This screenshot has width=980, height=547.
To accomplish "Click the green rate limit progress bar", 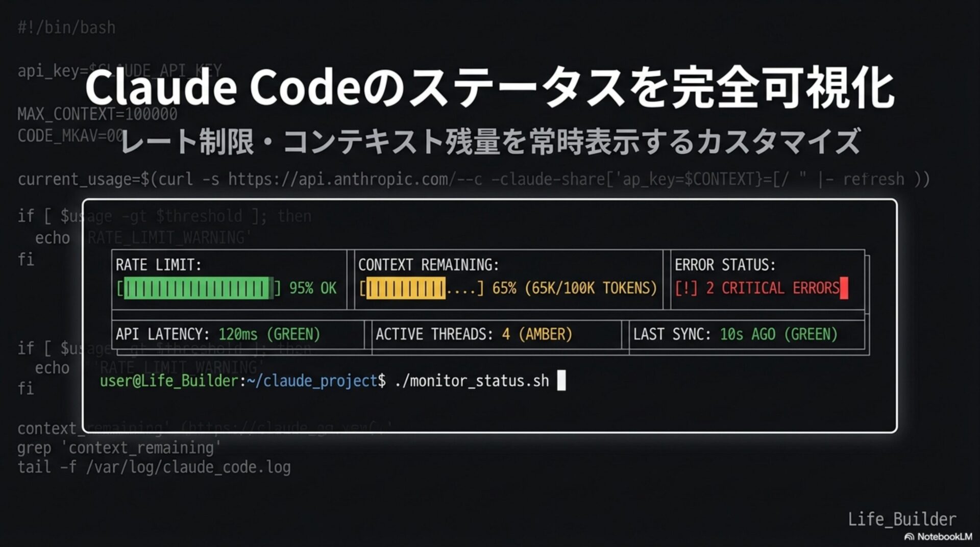I will [x=199, y=288].
